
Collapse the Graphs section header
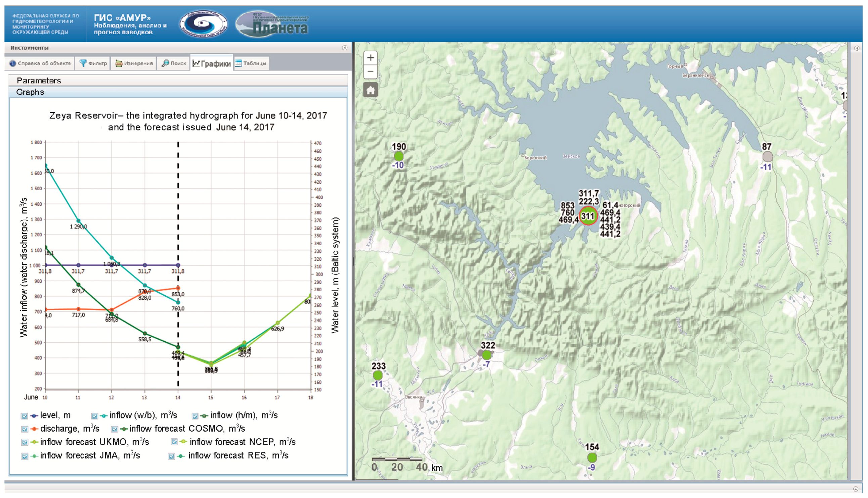(x=178, y=92)
